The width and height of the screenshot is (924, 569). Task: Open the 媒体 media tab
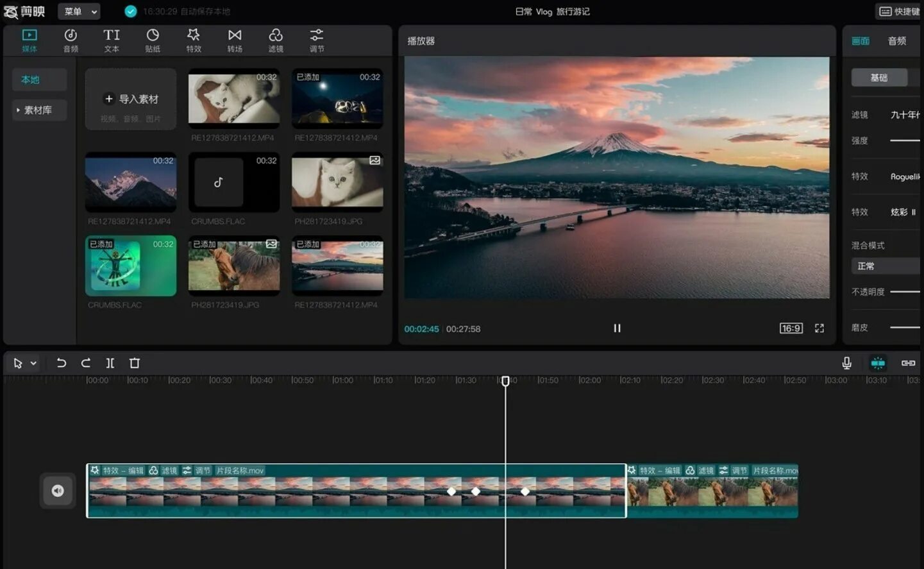tap(29, 40)
